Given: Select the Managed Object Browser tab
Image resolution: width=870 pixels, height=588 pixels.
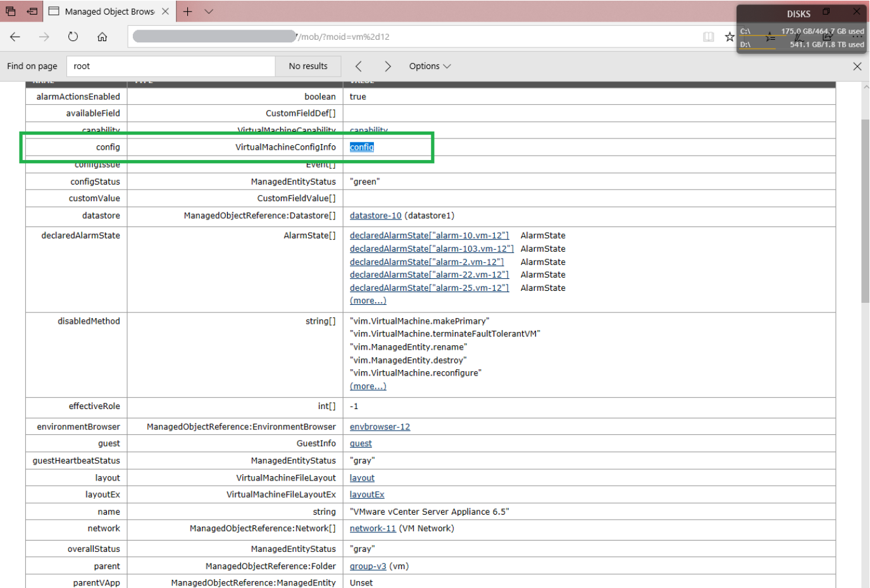Looking at the screenshot, I should [x=109, y=11].
